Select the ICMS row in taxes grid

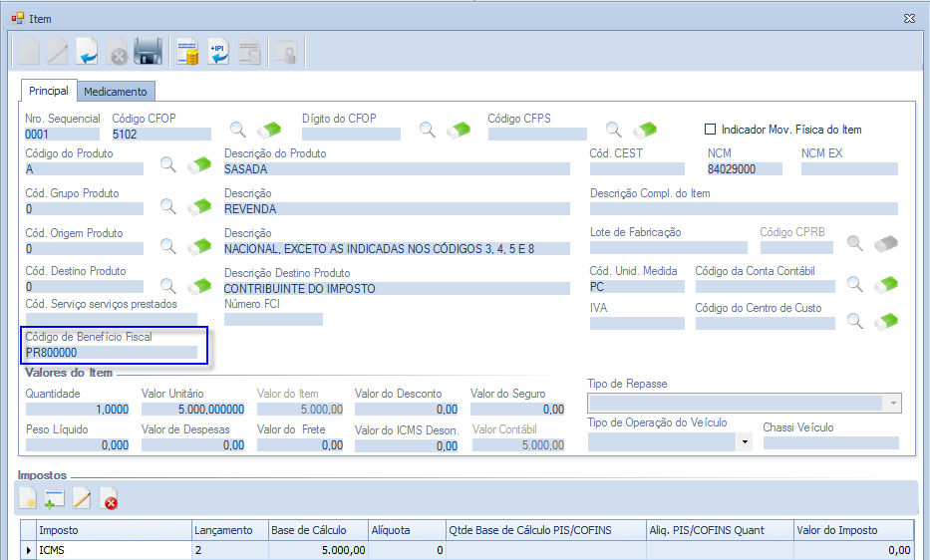tap(113, 550)
